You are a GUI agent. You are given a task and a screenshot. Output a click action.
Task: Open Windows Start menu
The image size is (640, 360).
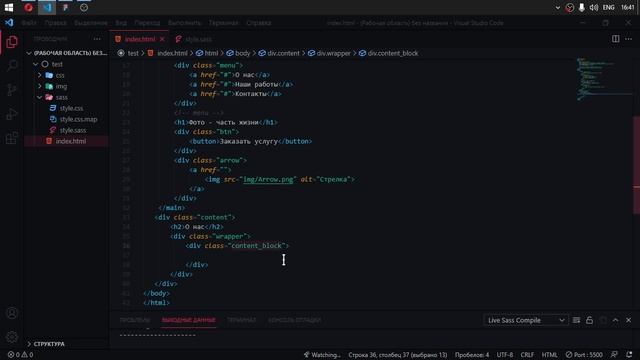[9, 7]
